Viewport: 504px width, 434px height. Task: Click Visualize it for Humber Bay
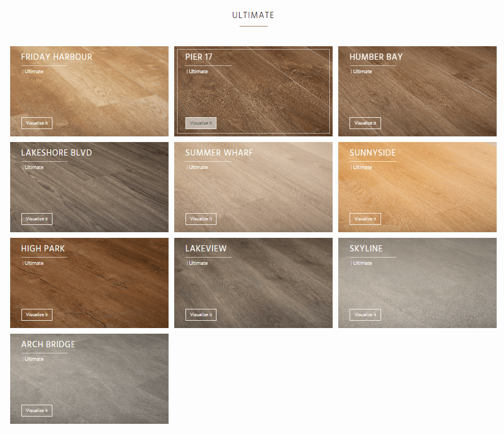(365, 123)
